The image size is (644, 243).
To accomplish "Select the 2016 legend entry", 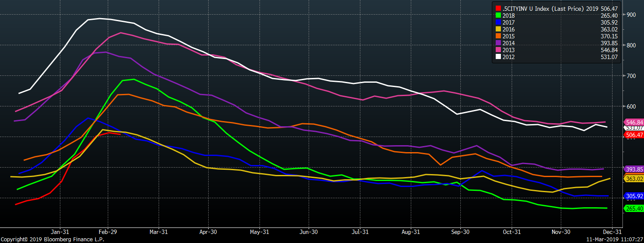I will tap(510, 29).
